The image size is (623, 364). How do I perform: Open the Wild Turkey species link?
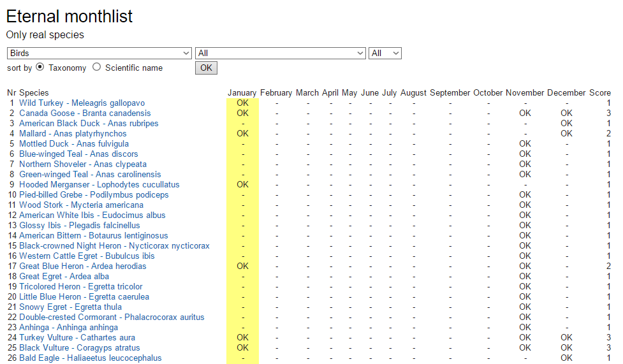coord(82,103)
